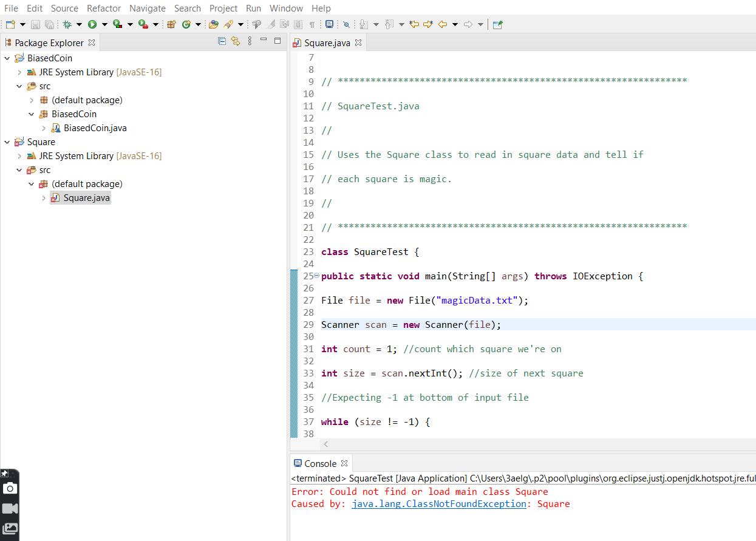Open the Refactor menu
Viewport: 756px width, 541px height.
point(104,8)
